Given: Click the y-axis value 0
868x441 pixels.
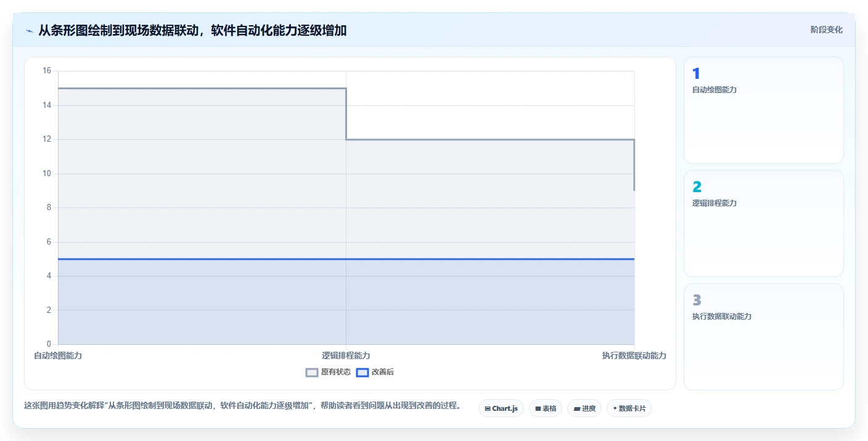Looking at the screenshot, I should coord(49,344).
